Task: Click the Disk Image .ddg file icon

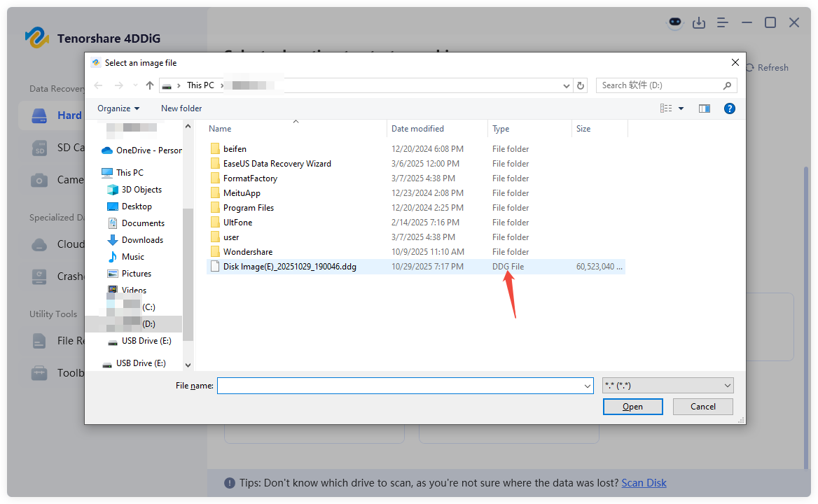Action: 215,267
